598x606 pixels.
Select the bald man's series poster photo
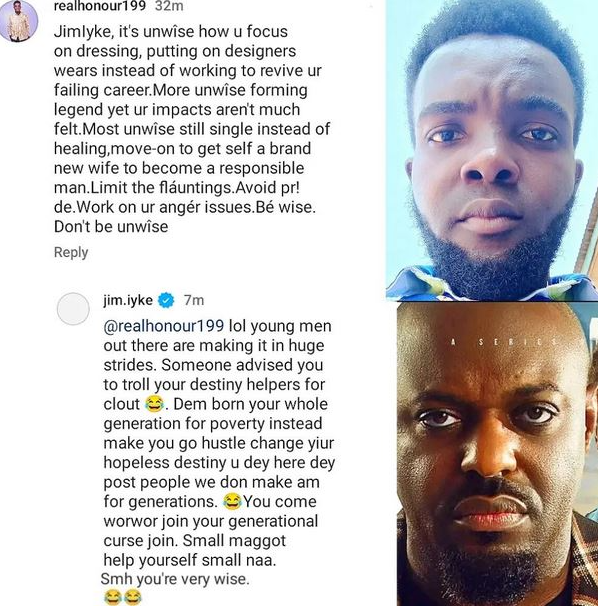click(x=497, y=454)
